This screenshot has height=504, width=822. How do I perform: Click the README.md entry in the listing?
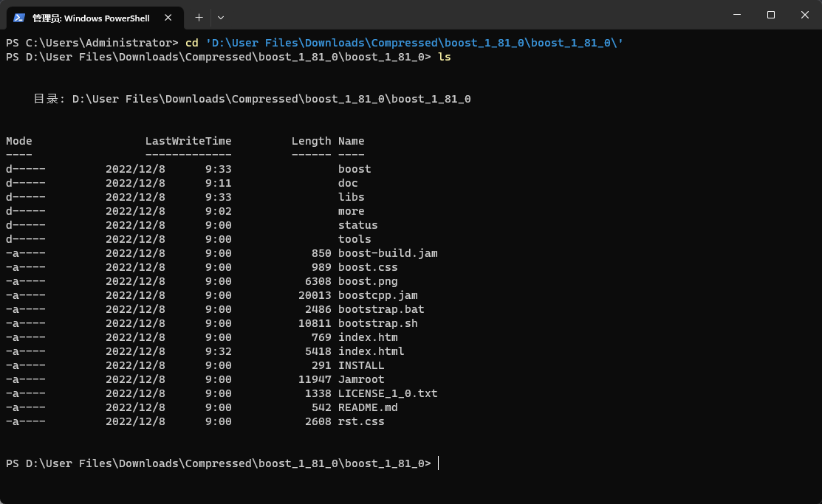point(368,407)
